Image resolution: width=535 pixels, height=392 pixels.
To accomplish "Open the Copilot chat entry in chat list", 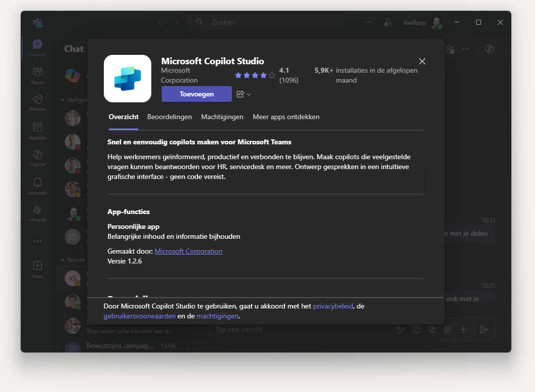I will pos(73,76).
